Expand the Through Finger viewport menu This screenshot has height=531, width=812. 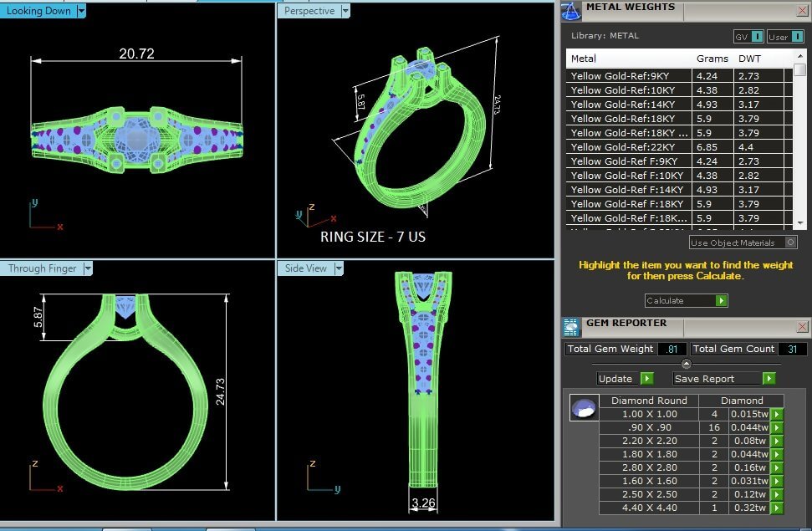coord(87,268)
